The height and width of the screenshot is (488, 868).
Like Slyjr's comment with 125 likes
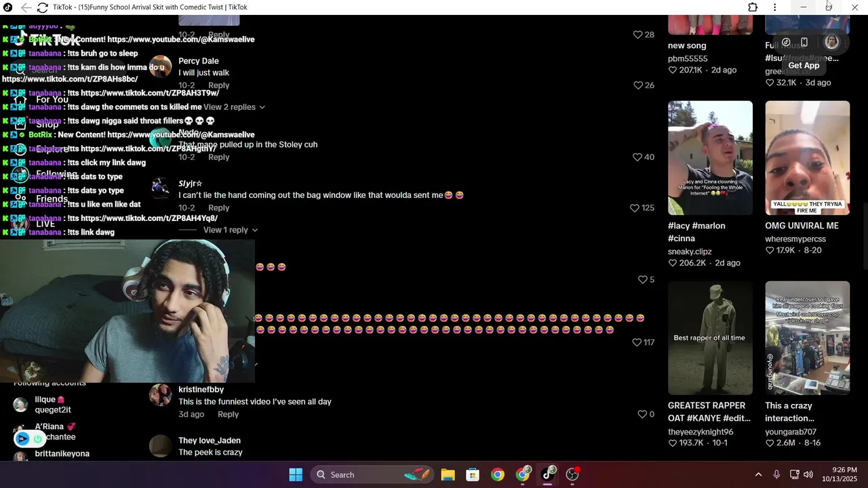[x=635, y=208]
